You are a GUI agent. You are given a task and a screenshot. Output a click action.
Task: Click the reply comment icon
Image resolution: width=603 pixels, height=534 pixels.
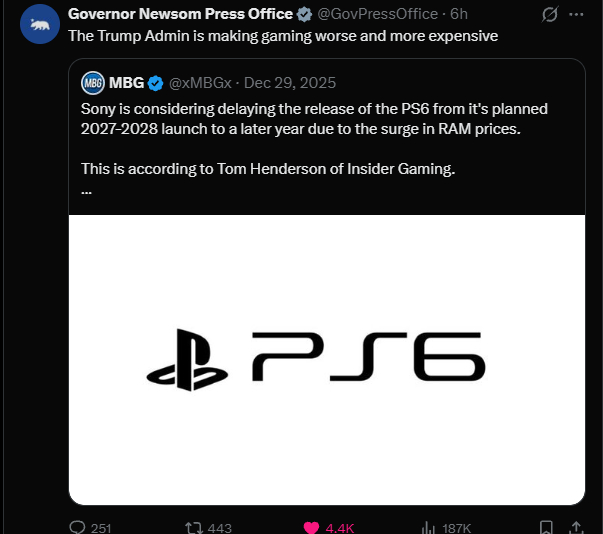[77, 527]
